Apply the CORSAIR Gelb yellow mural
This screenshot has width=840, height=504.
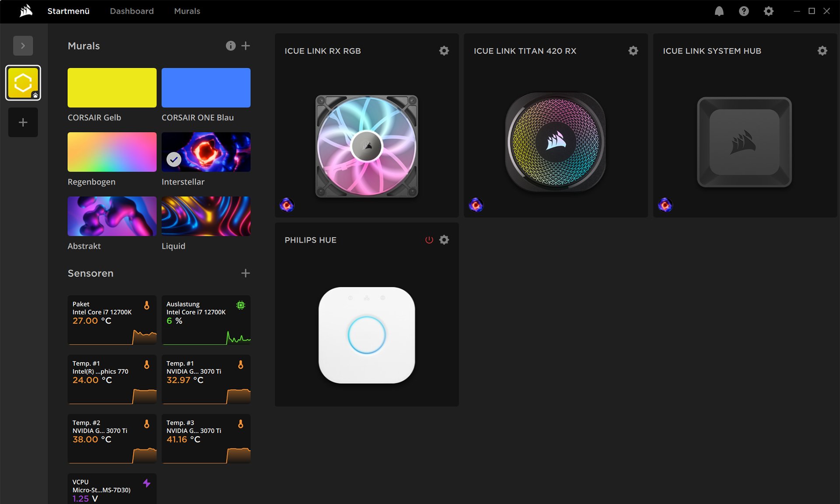112,87
